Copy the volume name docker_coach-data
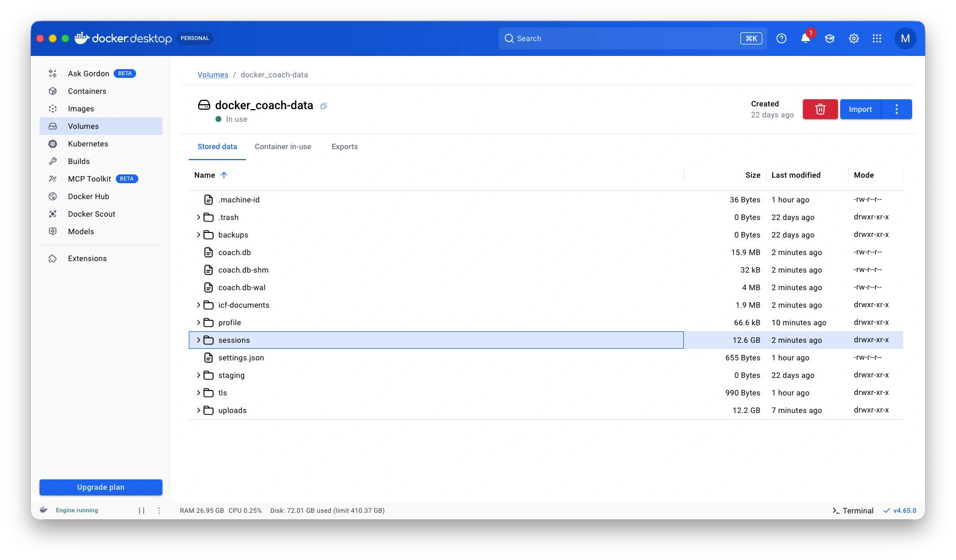 [x=324, y=106]
